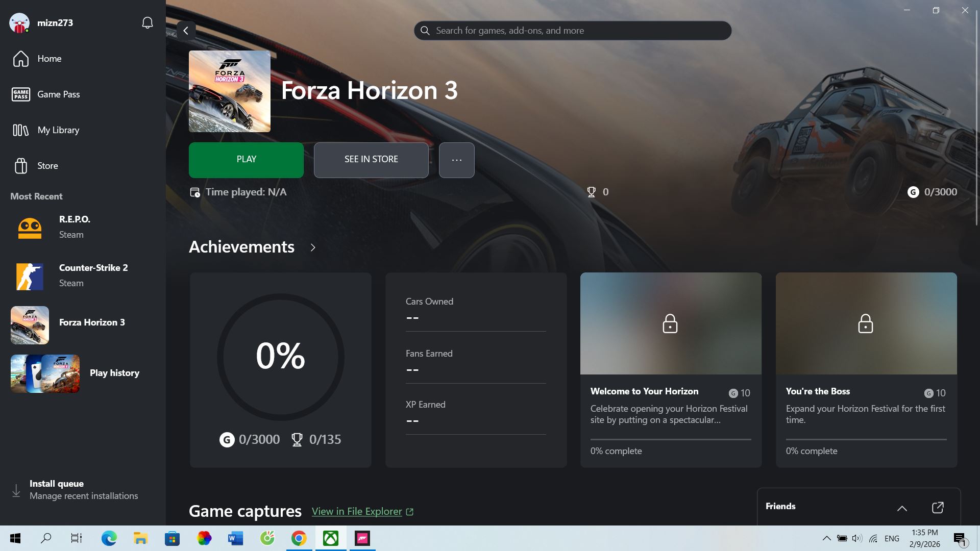Viewport: 980px width, 551px height.
Task: Select Counter-Strike 2 in the sidebar
Action: point(93,275)
